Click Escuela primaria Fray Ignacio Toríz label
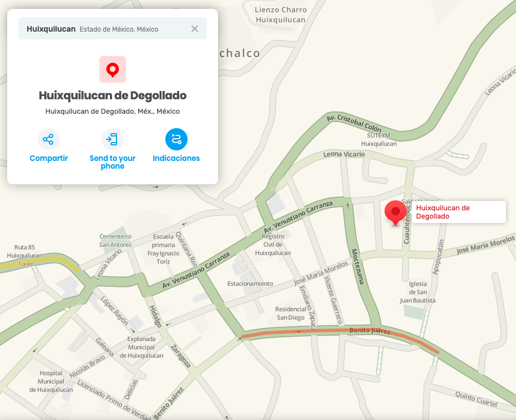This screenshot has height=420, width=516. click(x=163, y=249)
